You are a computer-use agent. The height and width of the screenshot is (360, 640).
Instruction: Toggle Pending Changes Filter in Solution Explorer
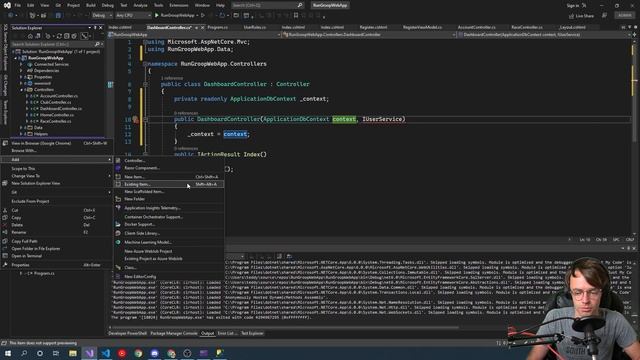(48, 36)
